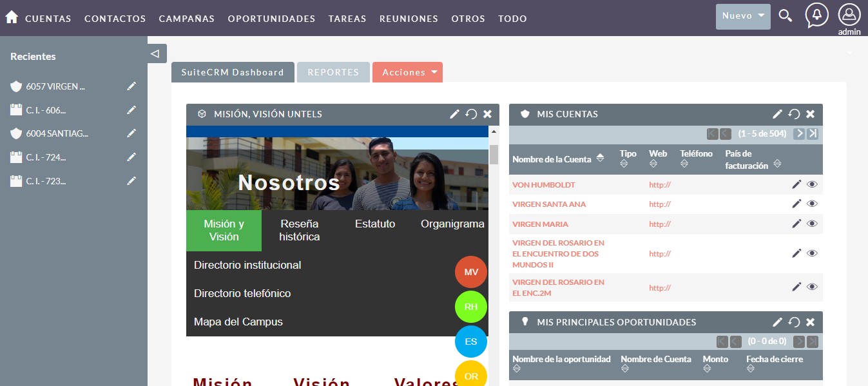Click the orange MV circle button
Image resolution: width=868 pixels, height=386 pixels.
click(471, 272)
